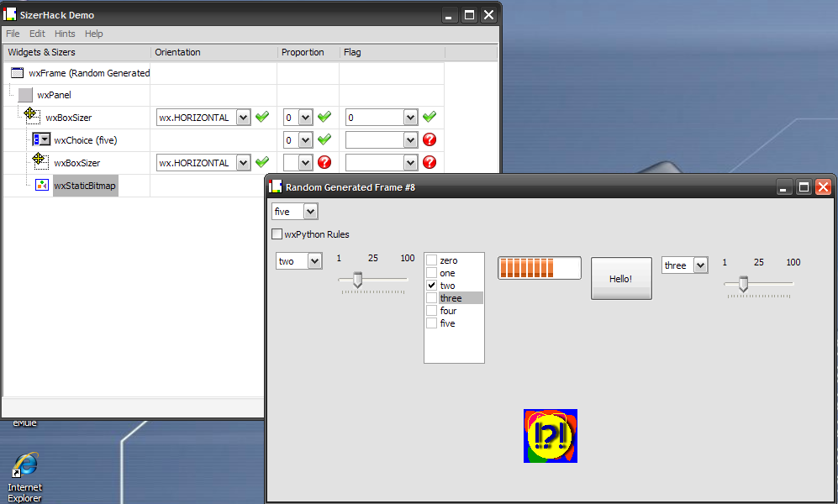Check the 'zero' item in checklist

click(432, 260)
